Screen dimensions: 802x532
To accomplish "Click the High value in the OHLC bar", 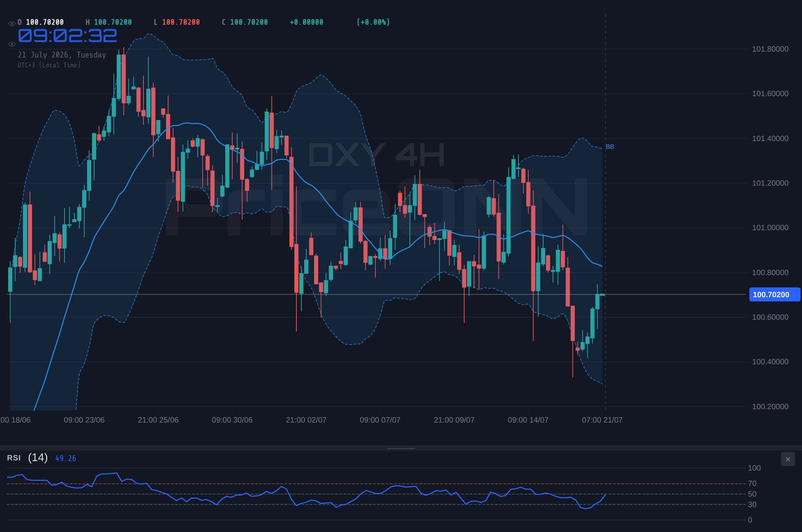I will point(113,22).
